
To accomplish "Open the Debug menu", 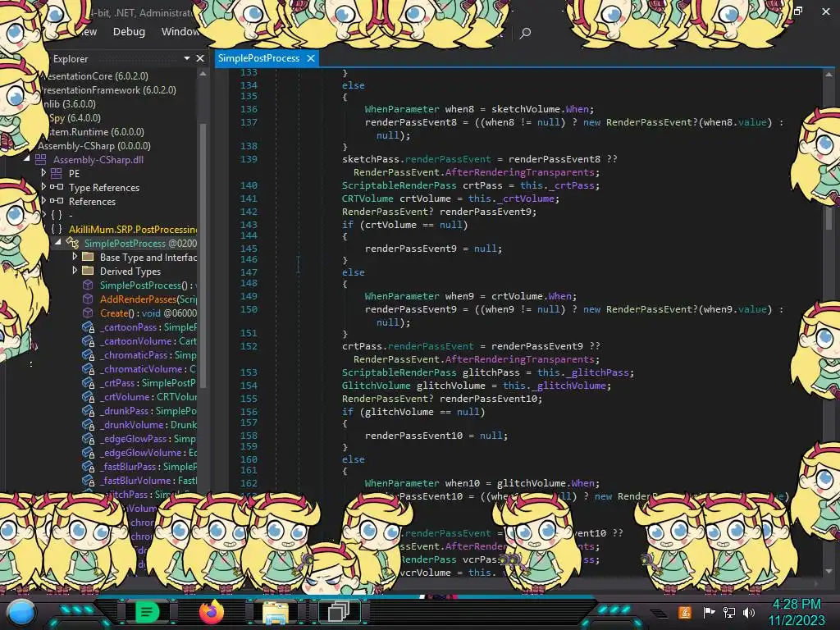I will tap(129, 32).
